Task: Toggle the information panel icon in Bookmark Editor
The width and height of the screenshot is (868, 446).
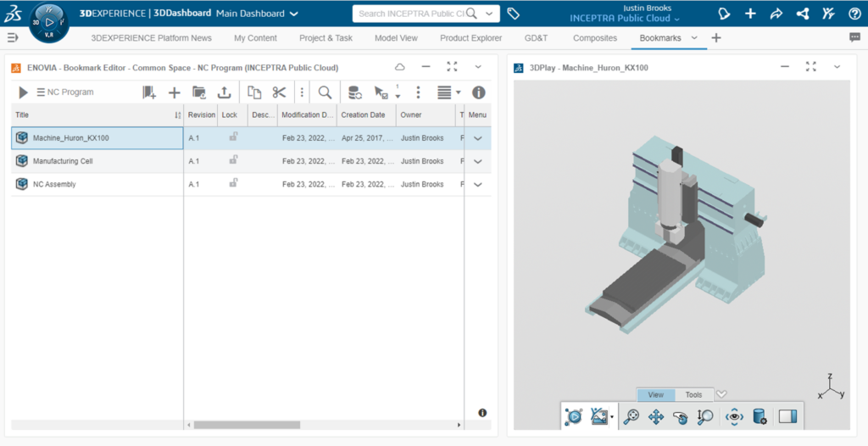Action: click(x=478, y=92)
